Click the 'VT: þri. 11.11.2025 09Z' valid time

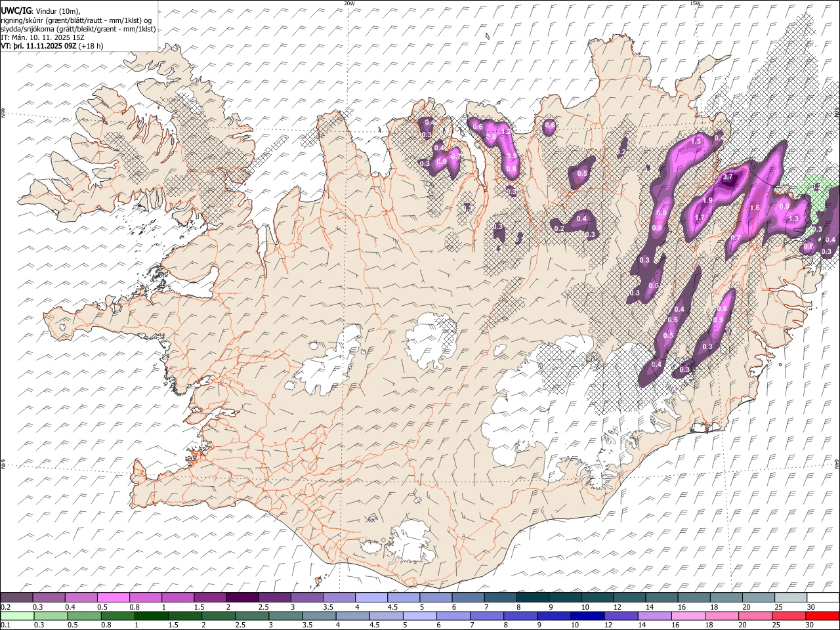pos(39,46)
